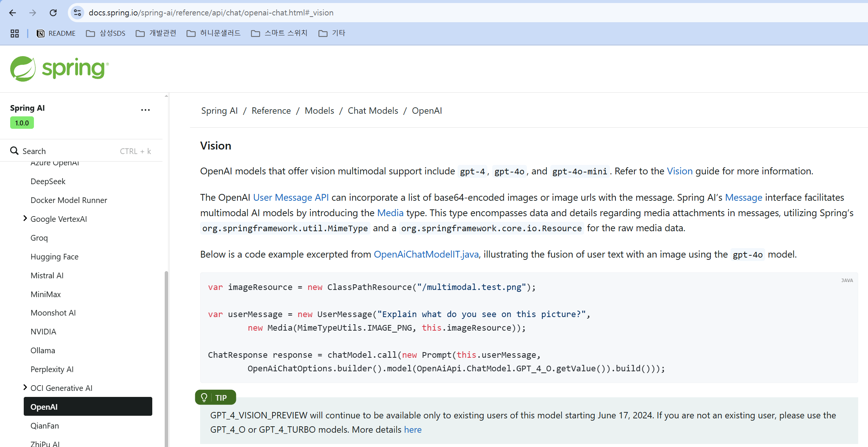Image resolution: width=868 pixels, height=447 pixels.
Task: Open the Vision guide link
Action: 680,171
